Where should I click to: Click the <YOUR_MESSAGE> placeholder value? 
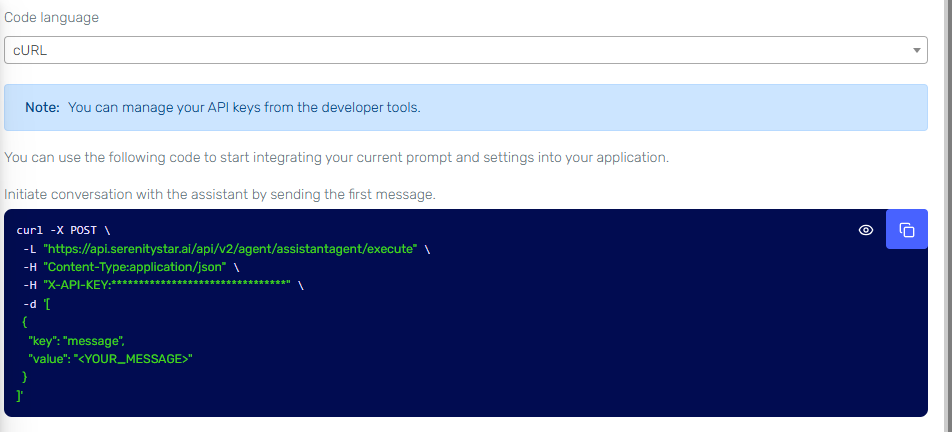pyautogui.click(x=132, y=359)
